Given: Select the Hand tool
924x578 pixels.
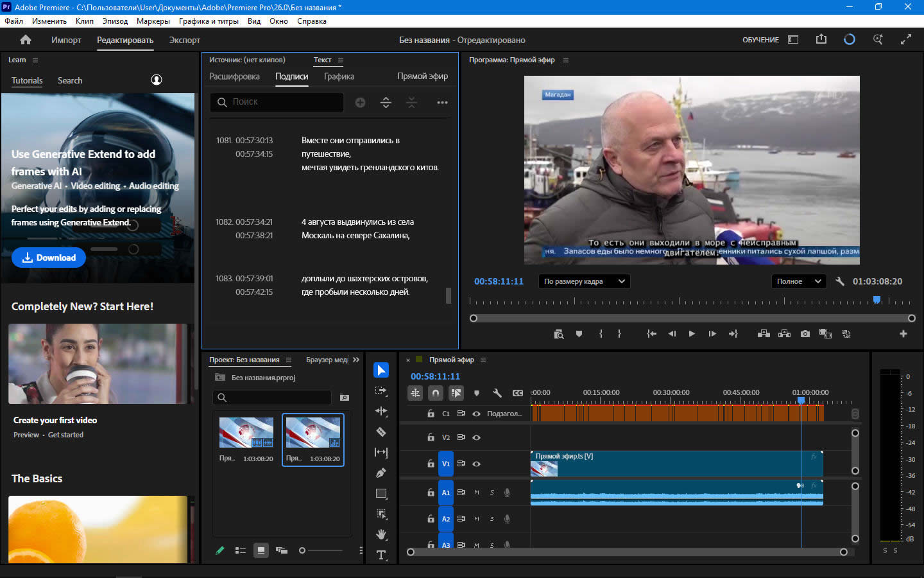Looking at the screenshot, I should 381,534.
